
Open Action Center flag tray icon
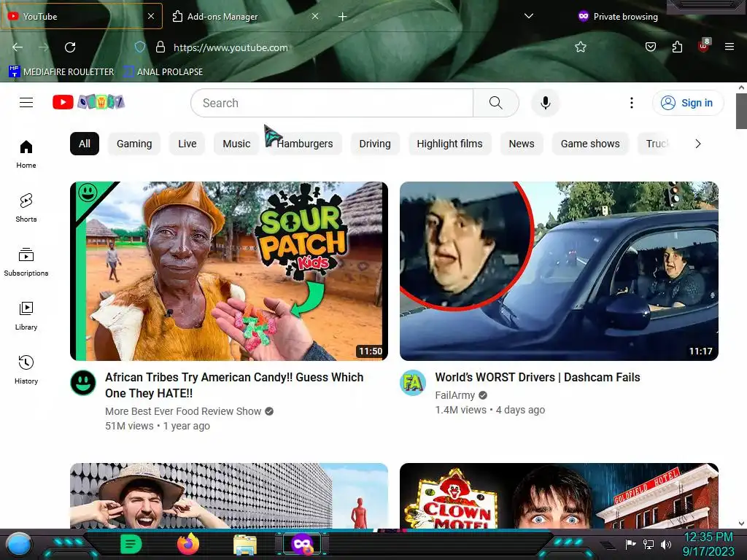(x=631, y=544)
